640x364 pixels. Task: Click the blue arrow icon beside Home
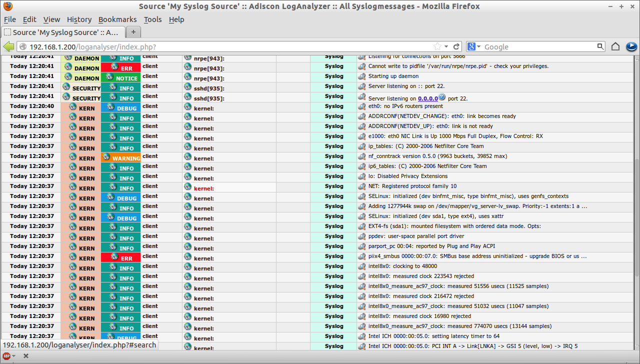click(x=631, y=46)
